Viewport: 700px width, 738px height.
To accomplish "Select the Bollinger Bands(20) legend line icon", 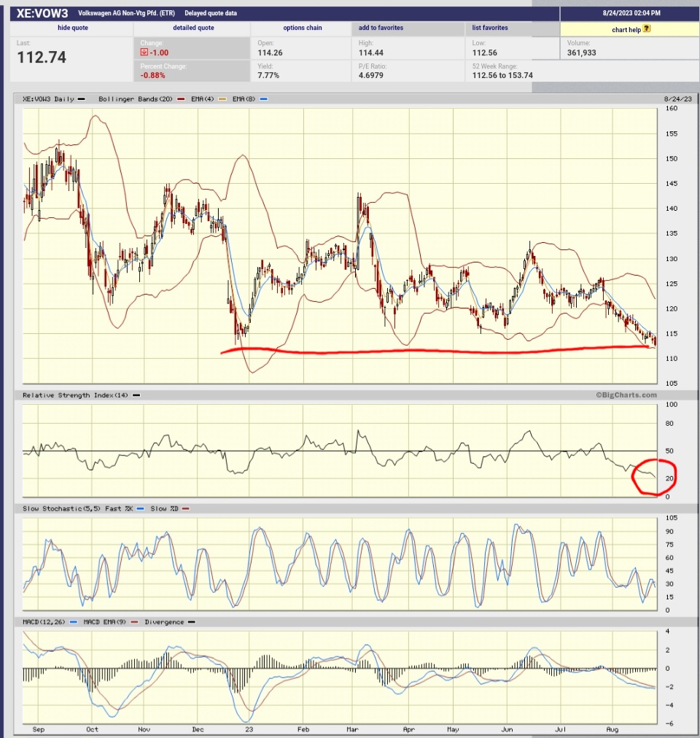I will [x=179, y=98].
